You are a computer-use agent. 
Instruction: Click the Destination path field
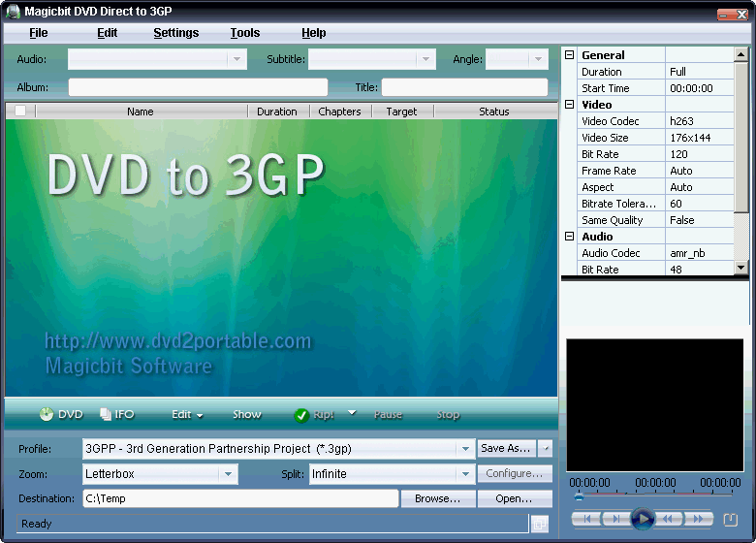[x=240, y=498]
